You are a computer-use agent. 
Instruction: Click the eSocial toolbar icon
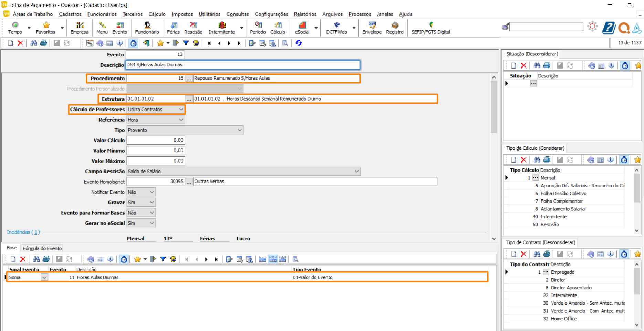coord(302,28)
